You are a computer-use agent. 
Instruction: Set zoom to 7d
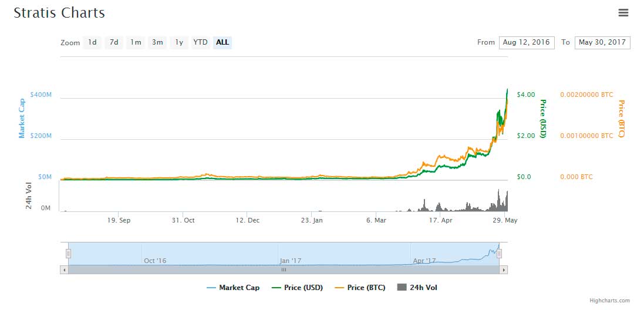(114, 42)
